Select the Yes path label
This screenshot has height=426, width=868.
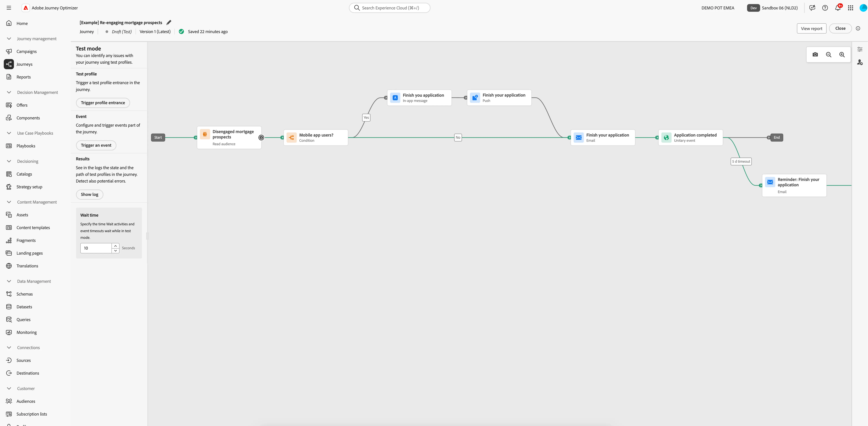366,118
